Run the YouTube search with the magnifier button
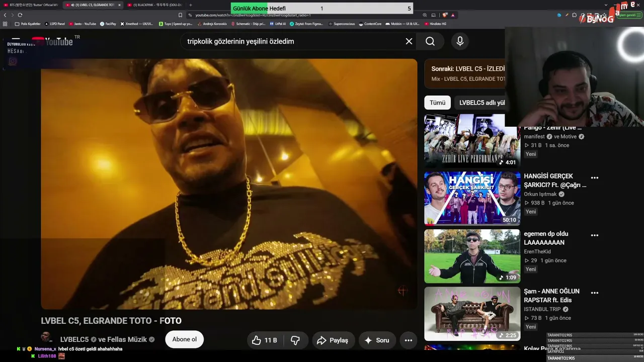 pyautogui.click(x=430, y=41)
